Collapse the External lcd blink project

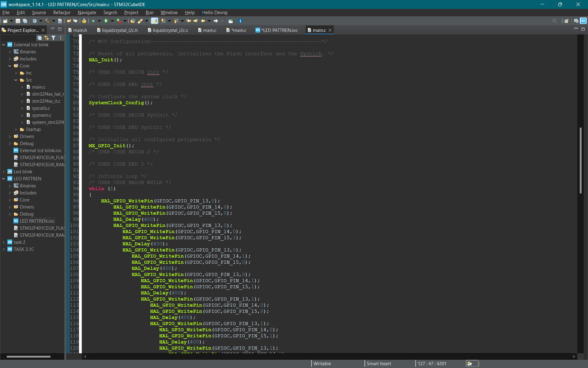pyautogui.click(x=4, y=45)
